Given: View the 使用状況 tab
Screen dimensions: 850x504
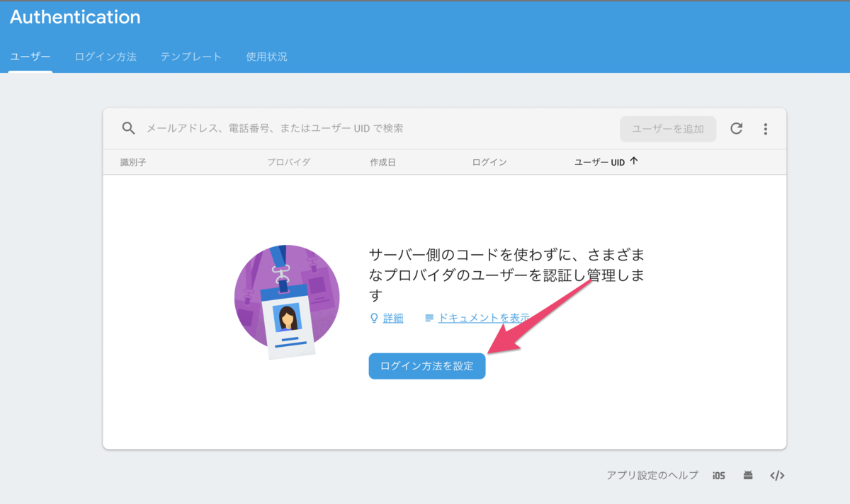Looking at the screenshot, I should [266, 58].
